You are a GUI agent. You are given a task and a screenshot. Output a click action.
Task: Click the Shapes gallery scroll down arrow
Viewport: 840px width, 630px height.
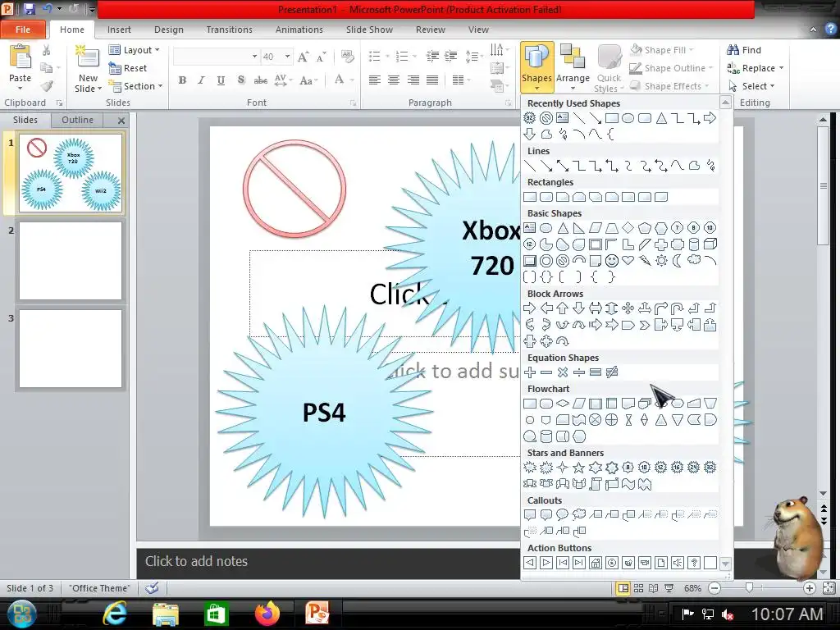point(725,564)
